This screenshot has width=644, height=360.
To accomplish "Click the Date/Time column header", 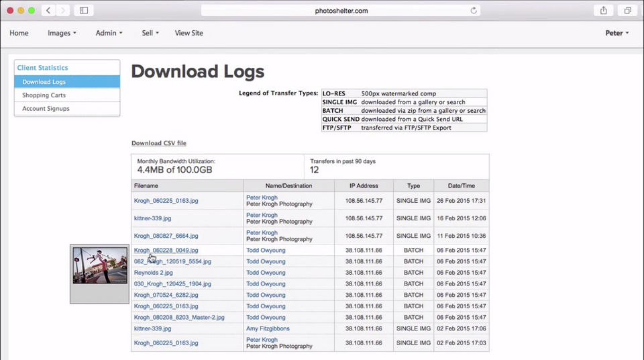I will pos(462,186).
